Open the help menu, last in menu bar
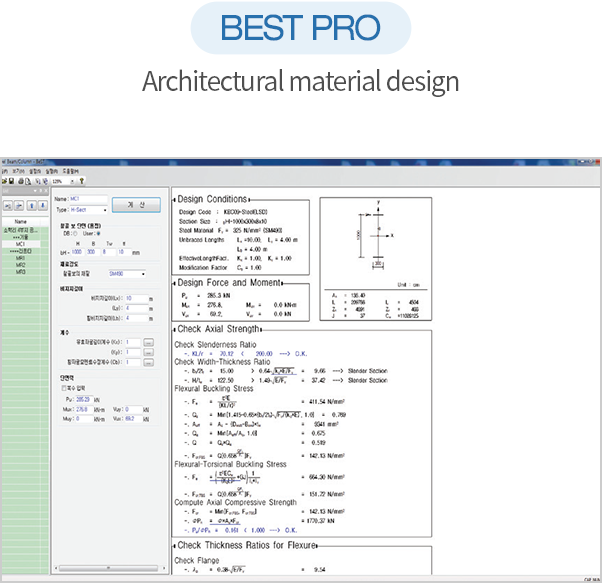 click(x=71, y=171)
